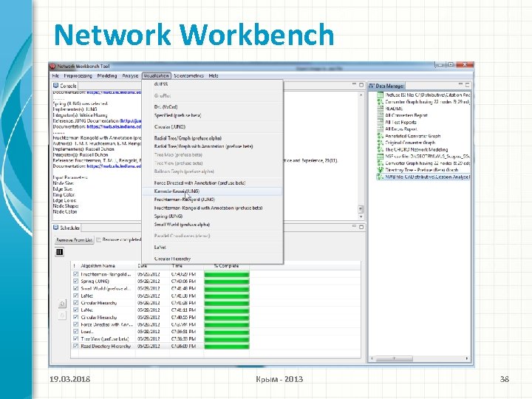Open the Scientometrics menu

point(188,75)
